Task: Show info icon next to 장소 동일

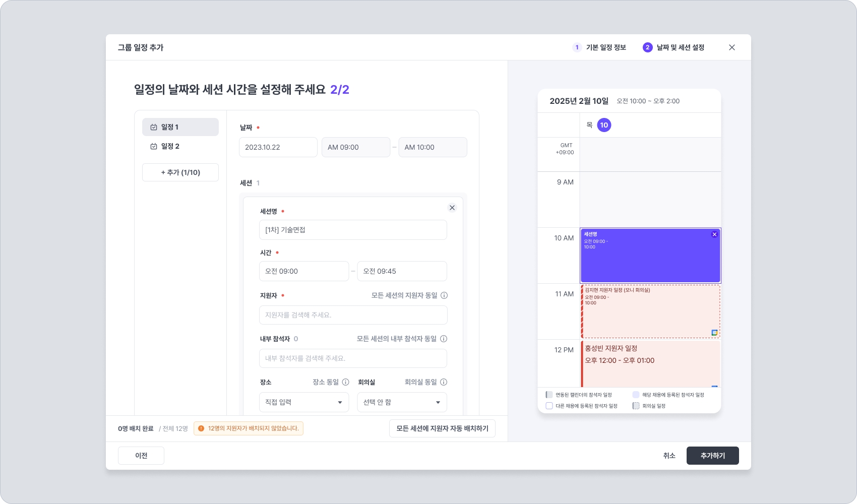Action: point(345,382)
